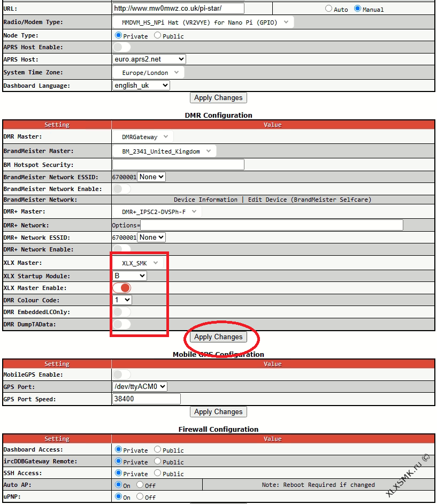Select Auto radio for URL
Screen dimensions: 437x504
[x=328, y=9]
